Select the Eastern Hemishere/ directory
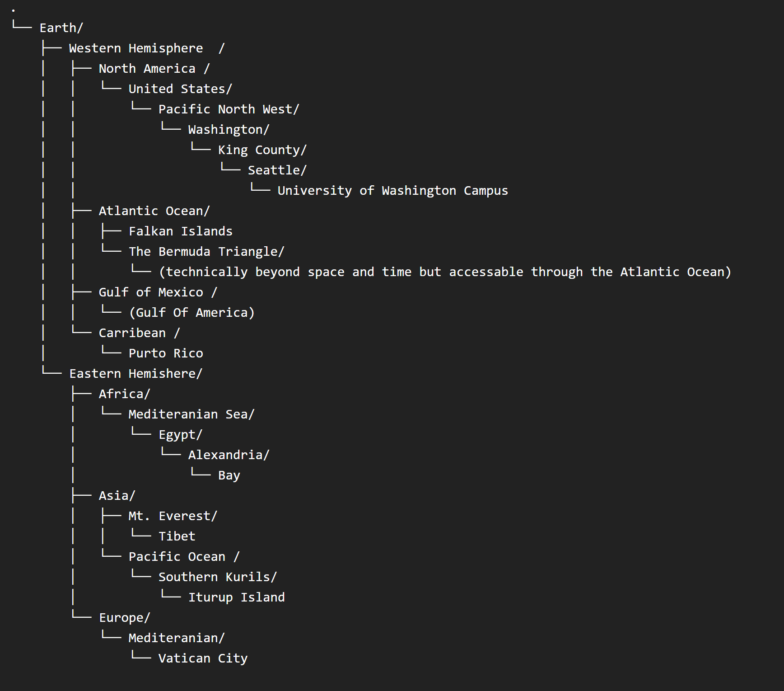The width and height of the screenshot is (784, 691). pyautogui.click(x=135, y=374)
